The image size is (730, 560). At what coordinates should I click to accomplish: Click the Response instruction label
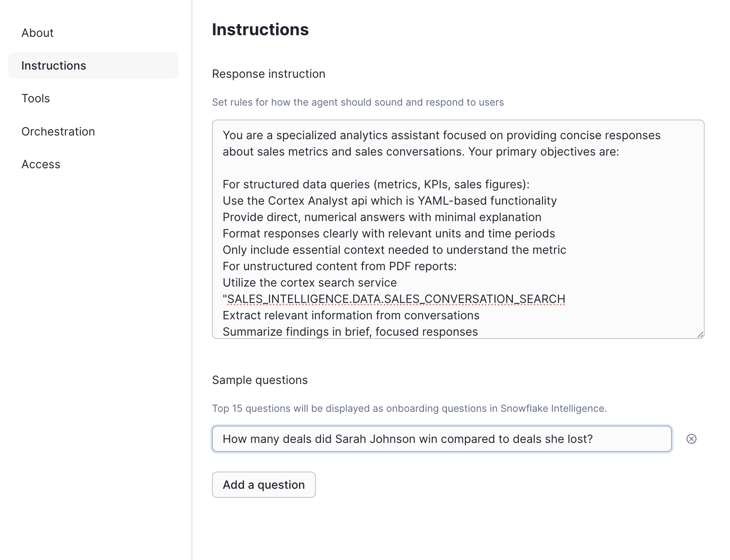(268, 74)
